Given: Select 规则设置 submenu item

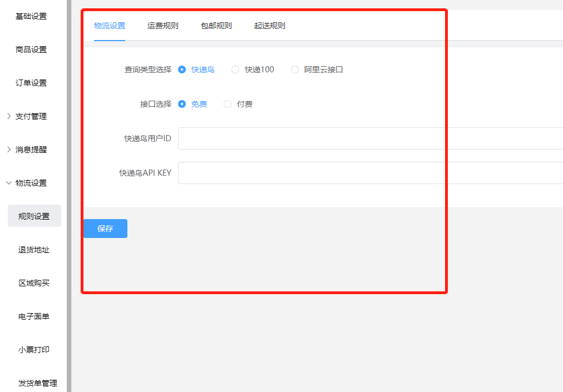Looking at the screenshot, I should [x=34, y=216].
